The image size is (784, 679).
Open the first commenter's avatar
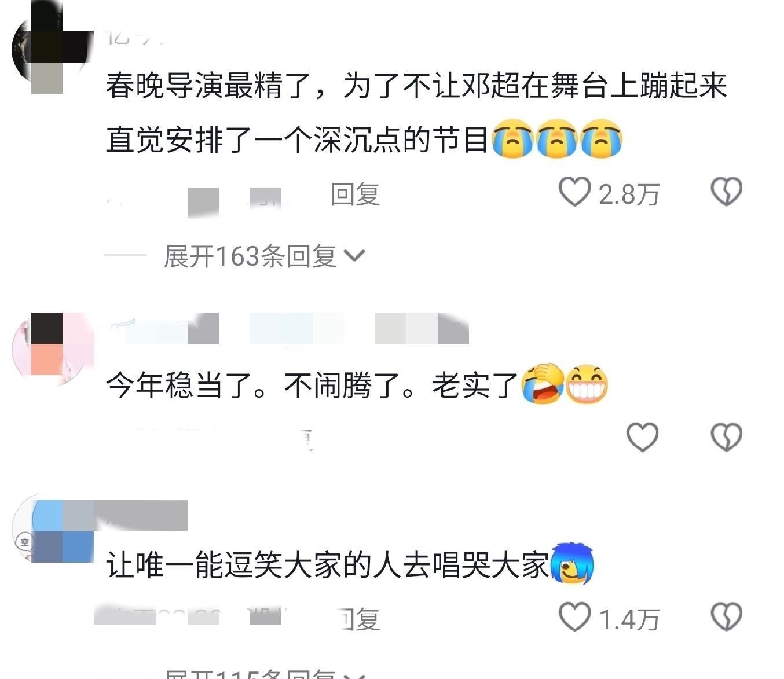coord(52,48)
